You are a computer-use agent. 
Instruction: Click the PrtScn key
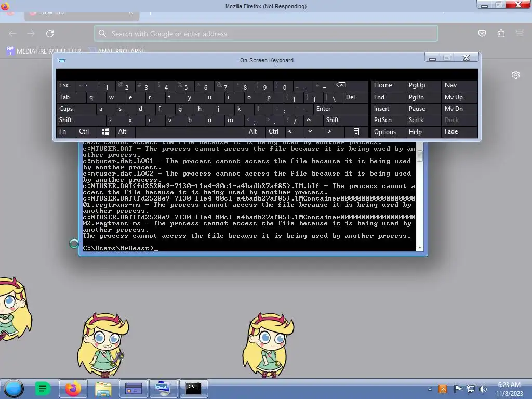[388, 120]
